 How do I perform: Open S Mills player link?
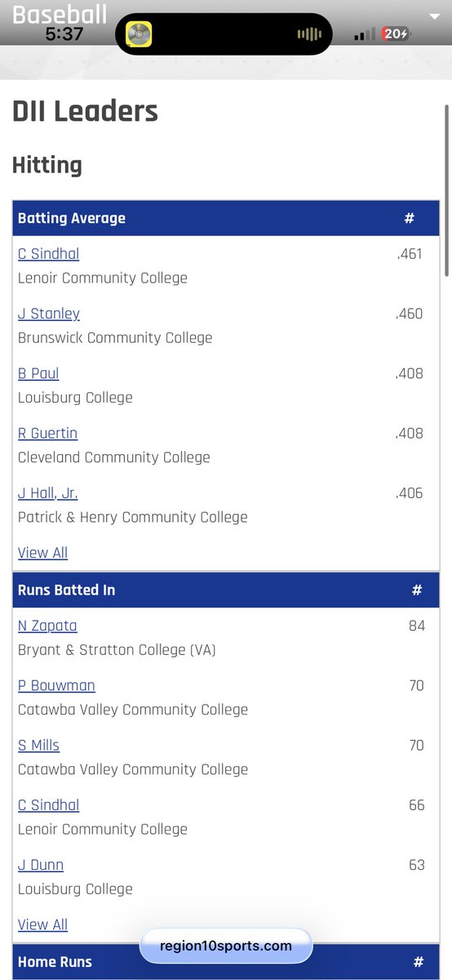[x=38, y=745]
